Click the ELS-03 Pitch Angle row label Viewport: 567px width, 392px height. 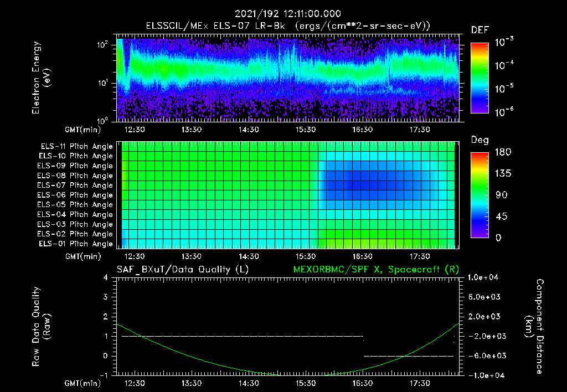(75, 224)
